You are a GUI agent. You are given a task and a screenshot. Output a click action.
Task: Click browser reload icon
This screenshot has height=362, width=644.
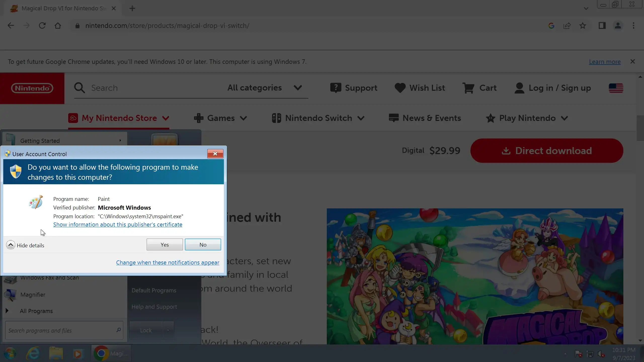(x=42, y=26)
